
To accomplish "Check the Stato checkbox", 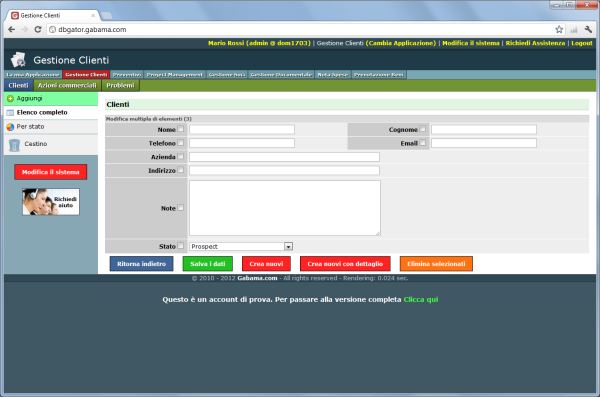I will click(181, 246).
